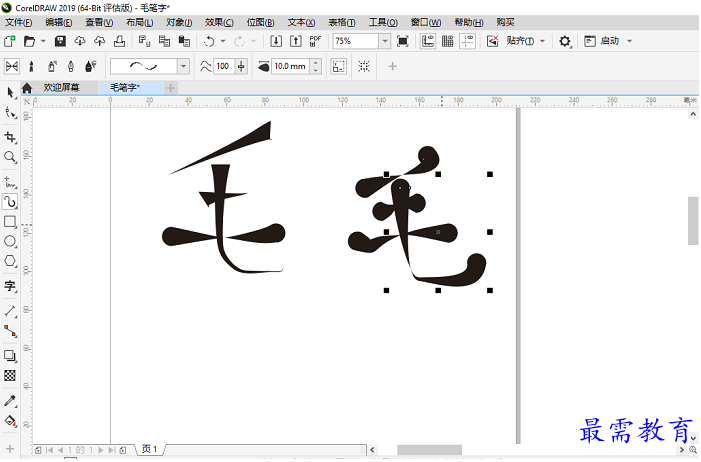
Task: Click the vertical scrollbar thumb
Action: tap(693, 220)
